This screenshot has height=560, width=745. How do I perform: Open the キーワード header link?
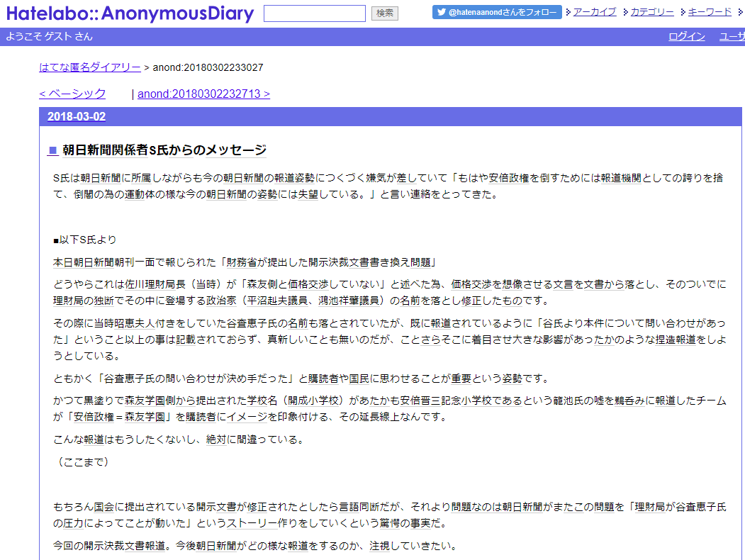tap(710, 12)
